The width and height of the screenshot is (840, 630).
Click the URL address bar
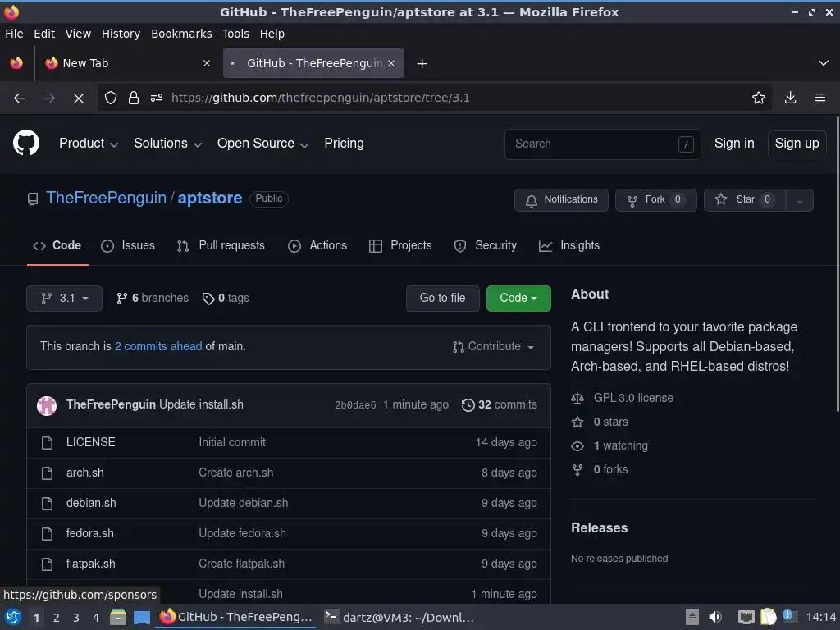[x=434, y=98]
